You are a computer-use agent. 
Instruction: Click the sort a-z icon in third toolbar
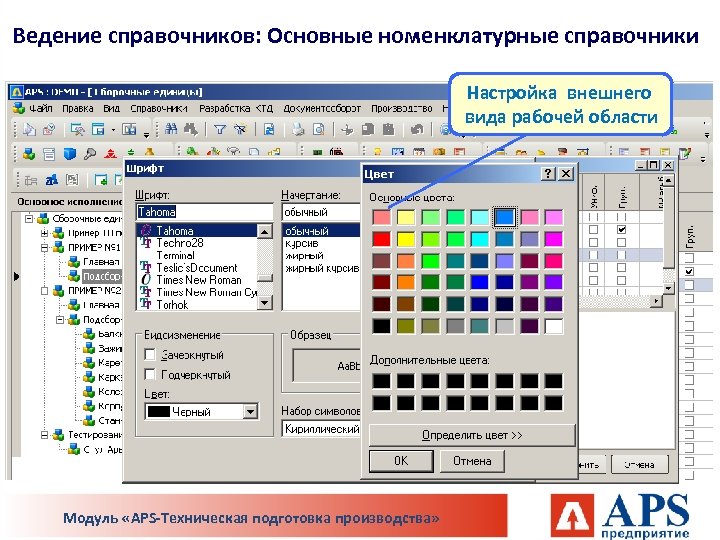52,180
